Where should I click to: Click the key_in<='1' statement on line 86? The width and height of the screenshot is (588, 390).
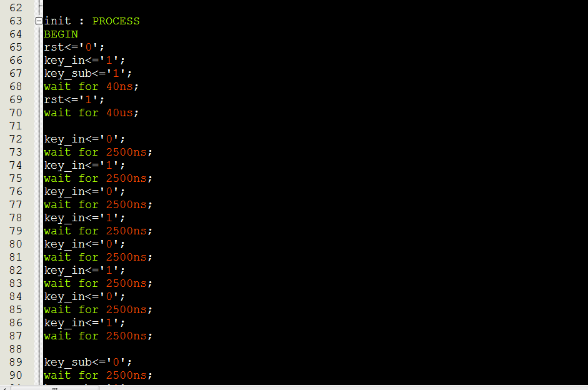[84, 323]
